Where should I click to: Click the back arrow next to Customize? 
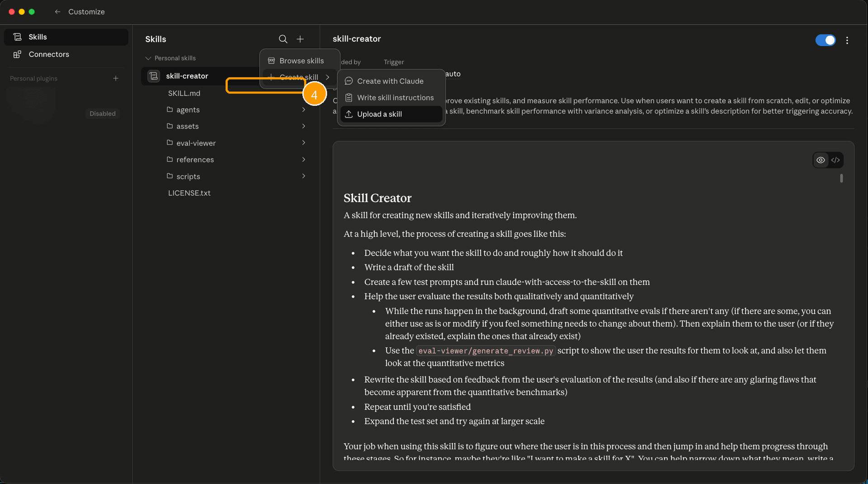[57, 12]
